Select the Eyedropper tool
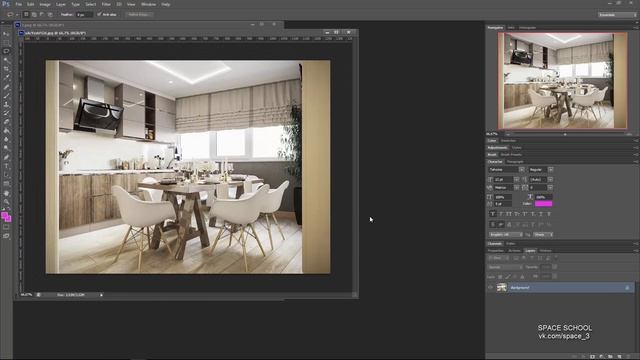640x360 pixels. coord(6,78)
